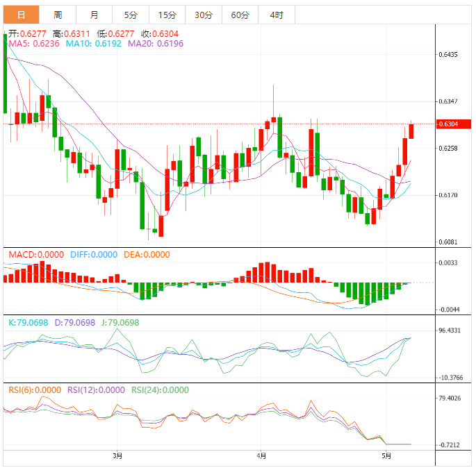Click the MA20 legend label
Viewport: 476px width, 470px height.
(x=154, y=43)
